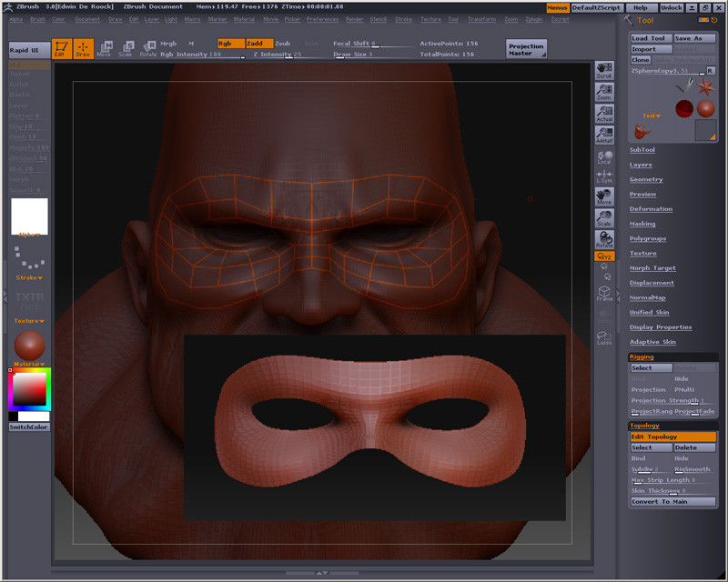The width and height of the screenshot is (728, 582).
Task: Toggle the Zadd sculpt mode
Action: click(259, 43)
